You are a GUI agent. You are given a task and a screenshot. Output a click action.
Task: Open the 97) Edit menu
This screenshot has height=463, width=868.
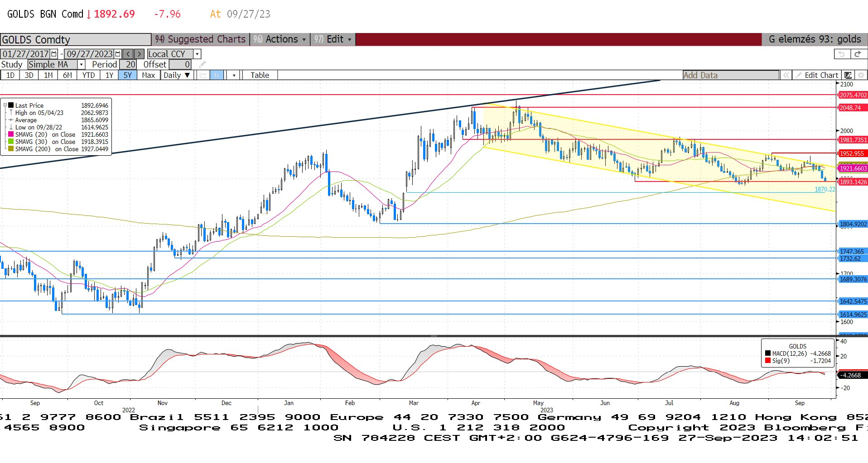(x=333, y=39)
